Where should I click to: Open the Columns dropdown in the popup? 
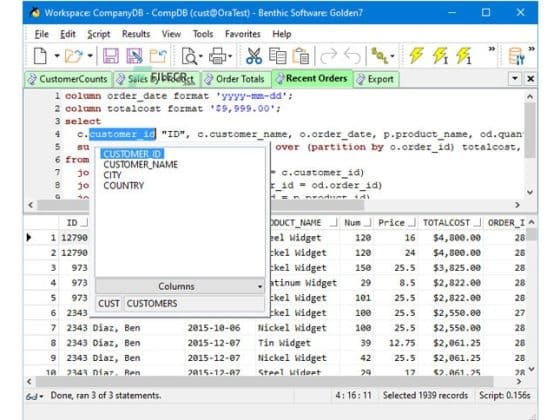tap(180, 286)
